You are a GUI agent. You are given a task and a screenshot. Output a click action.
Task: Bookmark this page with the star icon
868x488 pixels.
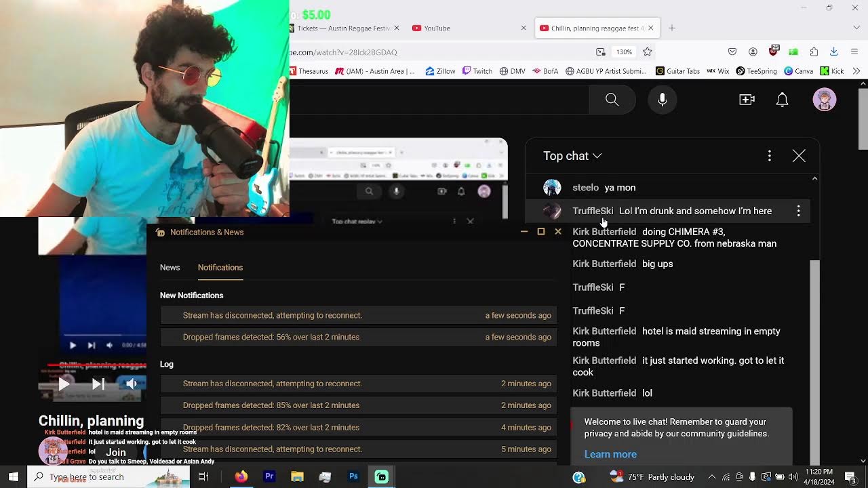coord(648,52)
